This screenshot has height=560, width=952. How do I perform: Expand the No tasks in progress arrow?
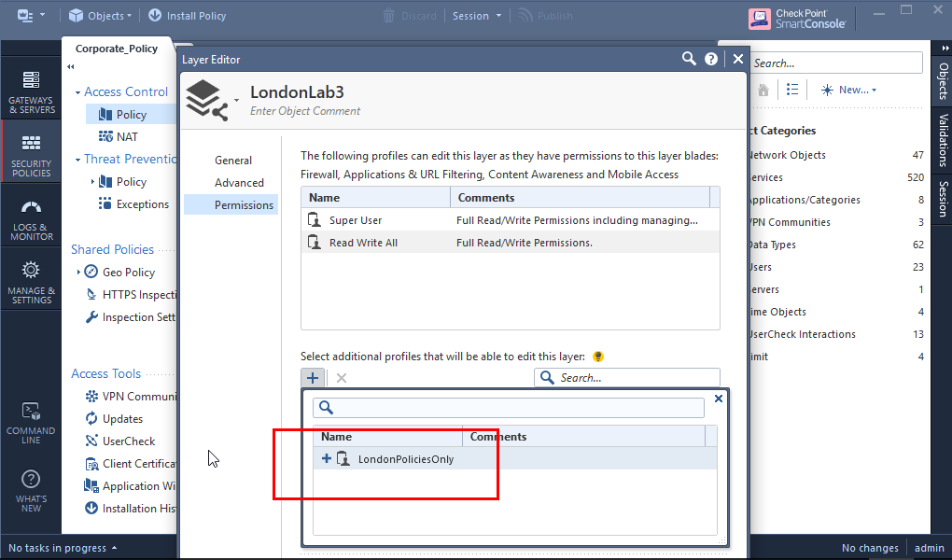[x=114, y=548]
